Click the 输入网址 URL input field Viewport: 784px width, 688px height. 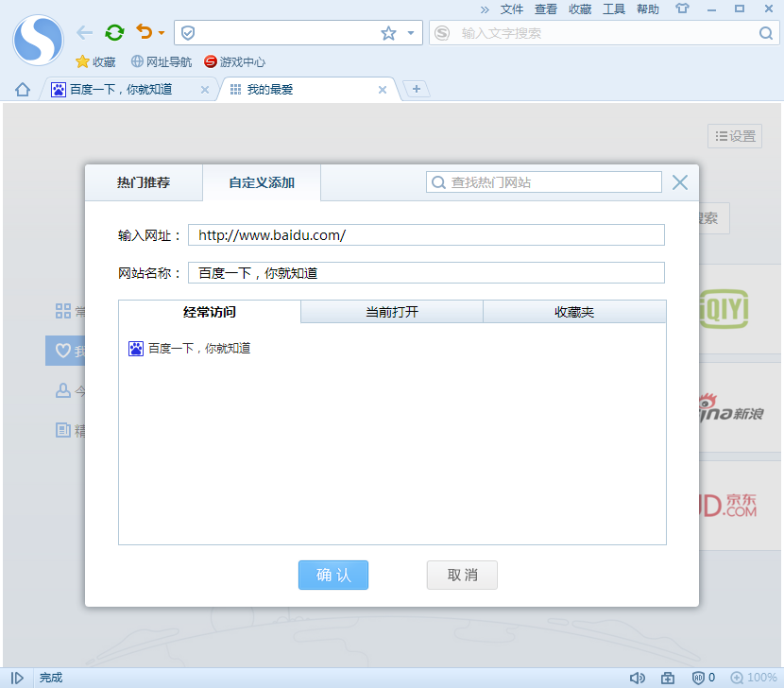425,234
